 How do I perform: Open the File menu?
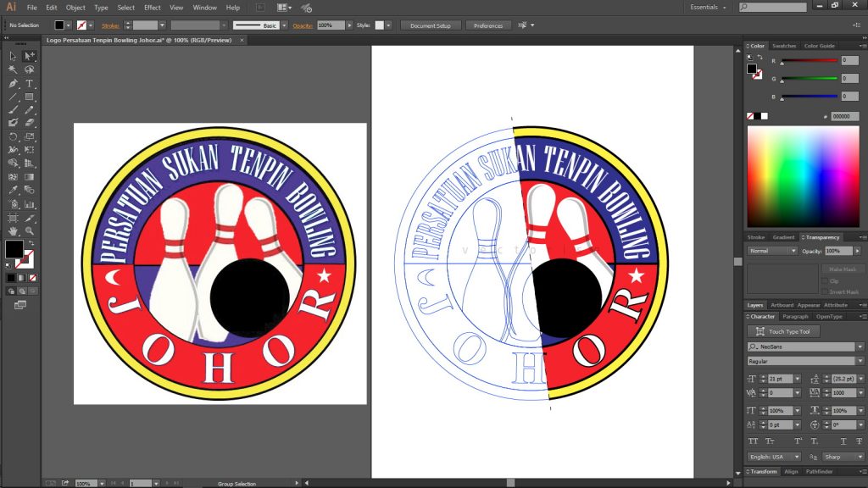point(32,8)
